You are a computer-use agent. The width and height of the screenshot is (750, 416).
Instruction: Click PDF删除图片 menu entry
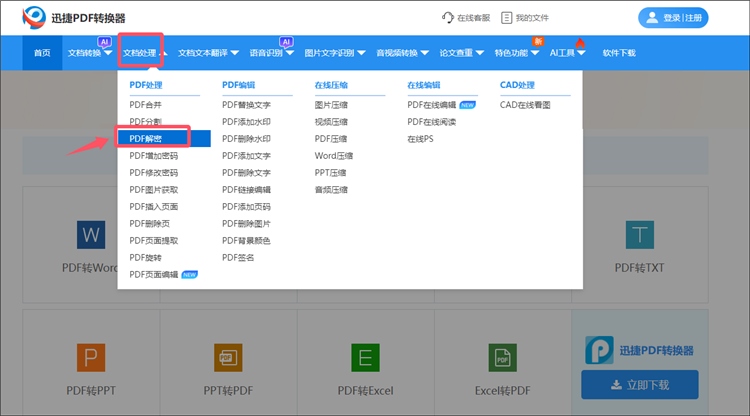246,224
